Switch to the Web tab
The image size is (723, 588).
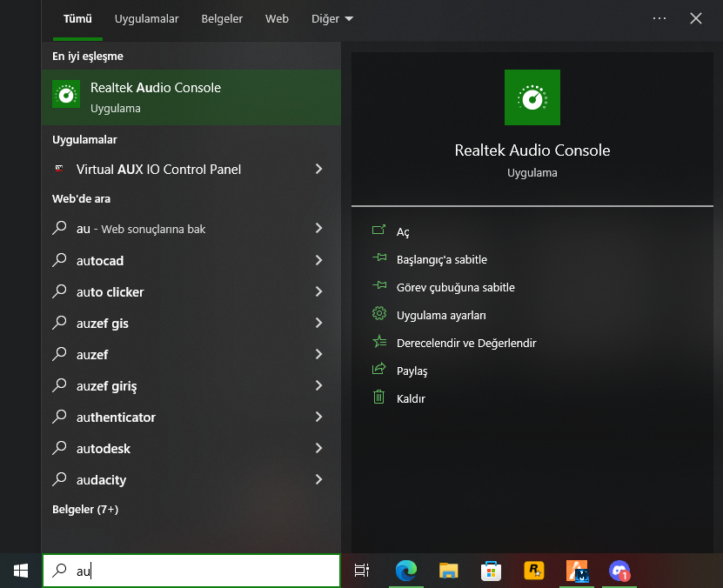pos(277,19)
